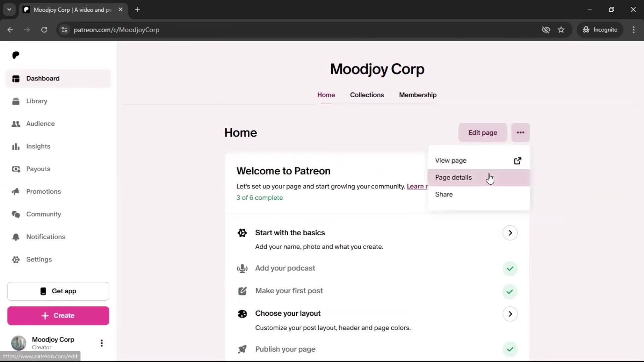The width and height of the screenshot is (644, 362).
Task: Open the Community page
Action: 58,214
